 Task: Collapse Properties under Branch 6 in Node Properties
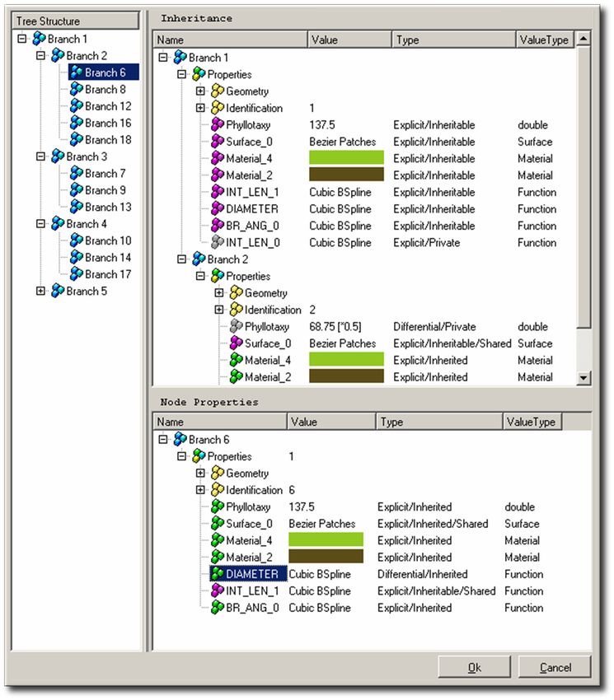pos(182,456)
